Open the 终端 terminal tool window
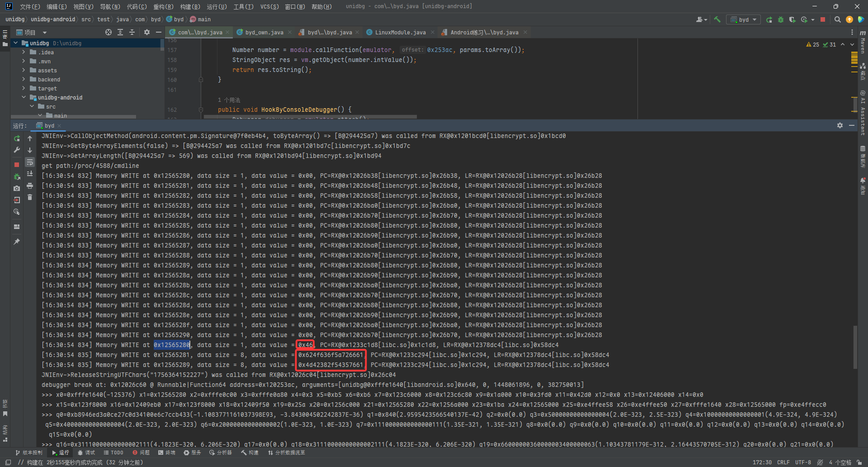 166,453
